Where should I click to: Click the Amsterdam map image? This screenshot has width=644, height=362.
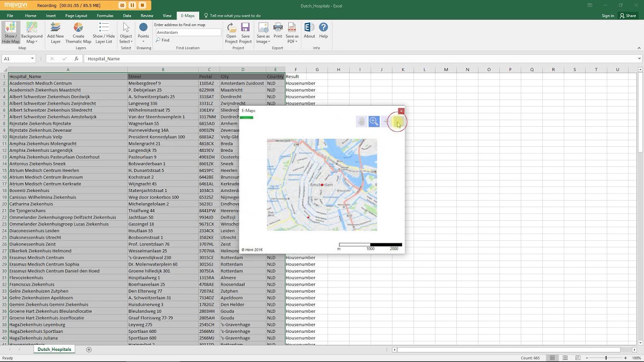(322, 185)
